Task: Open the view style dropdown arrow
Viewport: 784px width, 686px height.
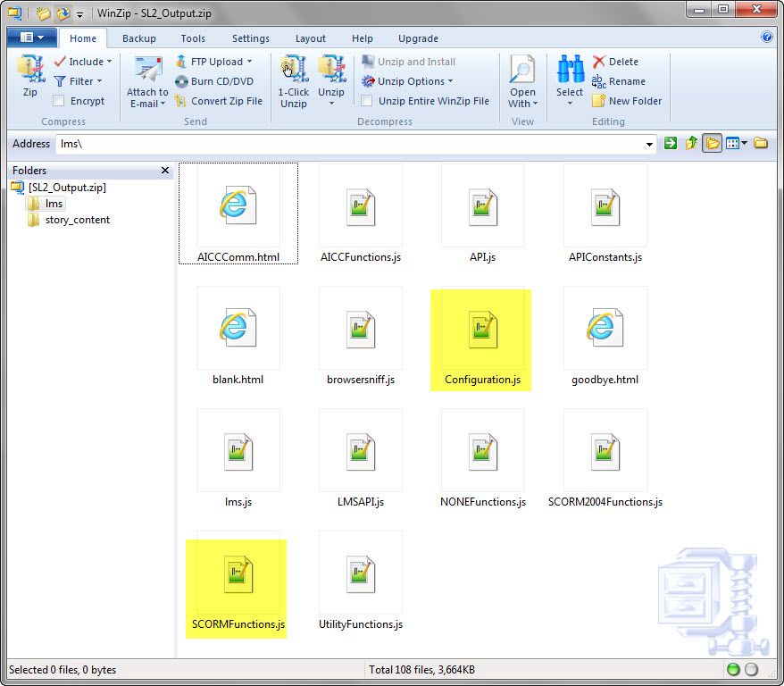Action: pos(745,144)
